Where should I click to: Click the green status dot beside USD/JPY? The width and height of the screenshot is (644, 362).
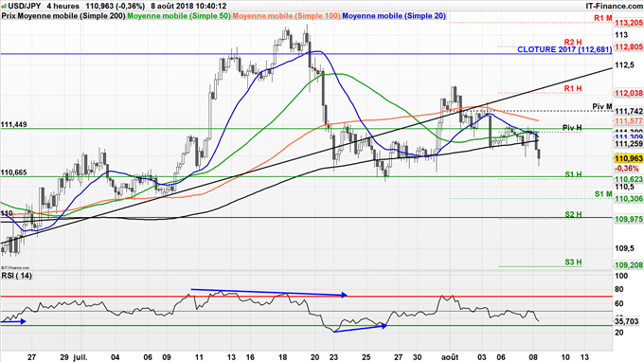pos(4,7)
